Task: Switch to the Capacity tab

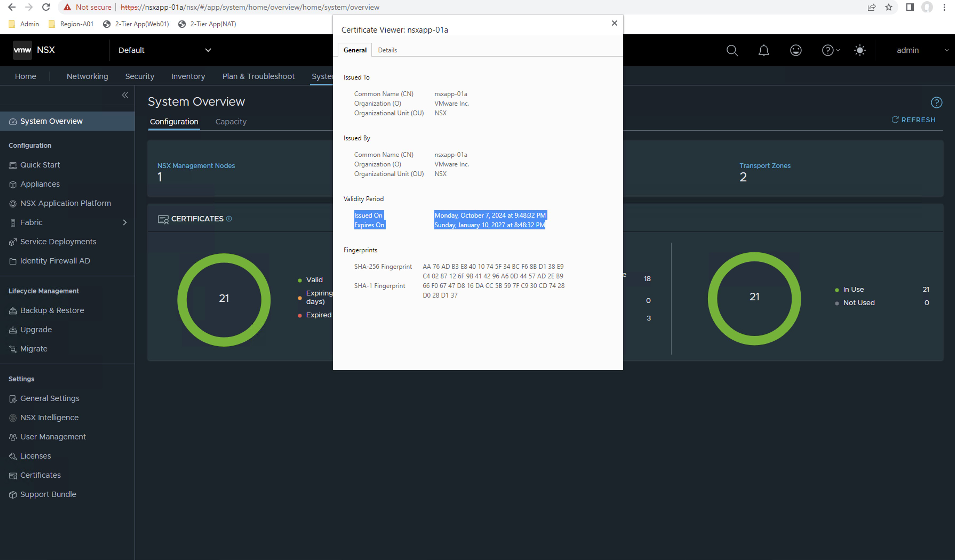Action: click(231, 122)
